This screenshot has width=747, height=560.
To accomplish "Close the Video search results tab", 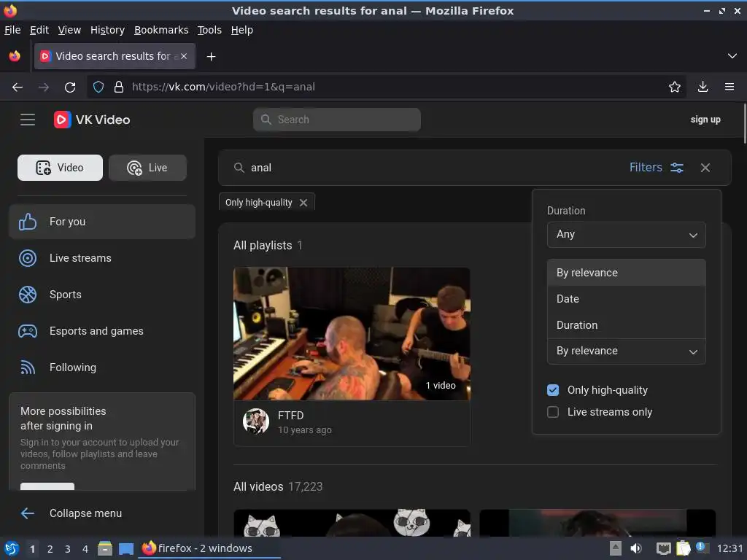I will (x=184, y=56).
